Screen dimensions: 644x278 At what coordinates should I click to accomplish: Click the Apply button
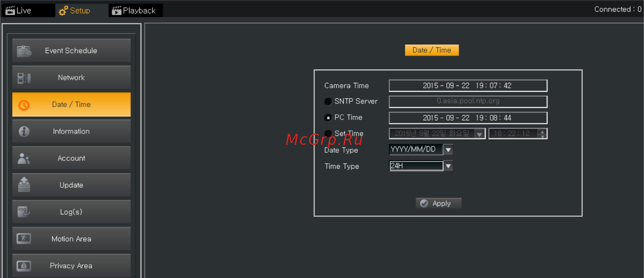pos(438,203)
